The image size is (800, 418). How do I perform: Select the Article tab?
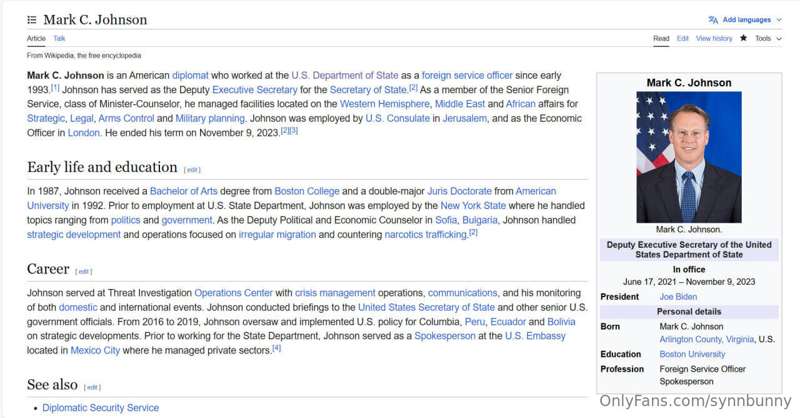(36, 38)
